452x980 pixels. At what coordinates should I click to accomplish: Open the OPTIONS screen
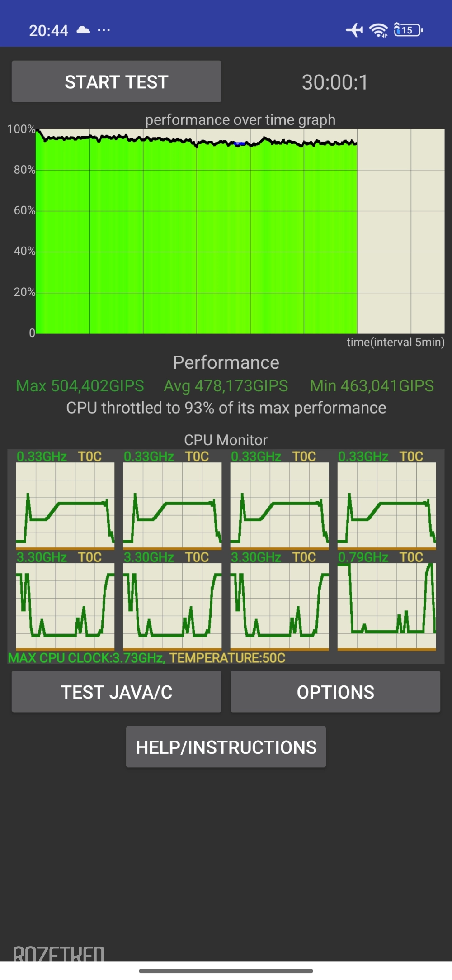(335, 692)
